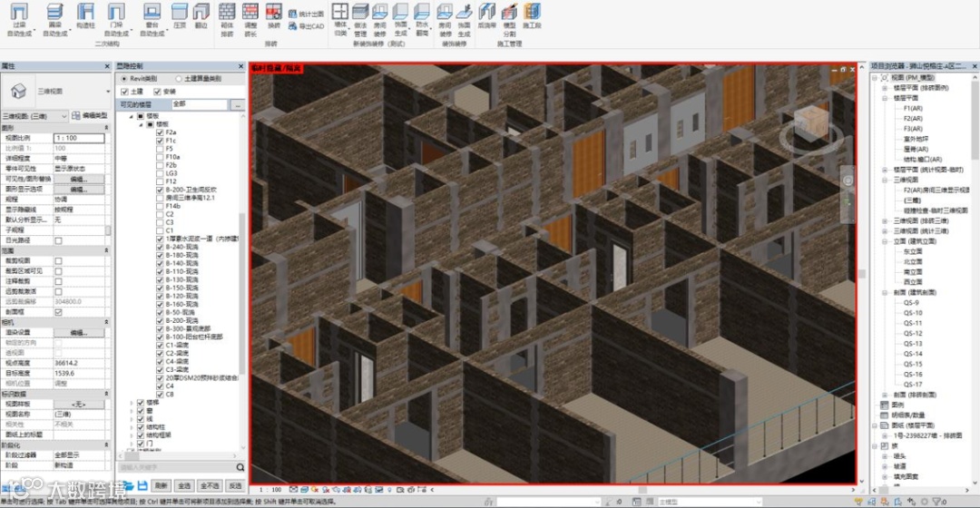This screenshot has width=980, height=508.
Task: Open F1(AR) floor plan in project browser
Action: click(x=913, y=108)
